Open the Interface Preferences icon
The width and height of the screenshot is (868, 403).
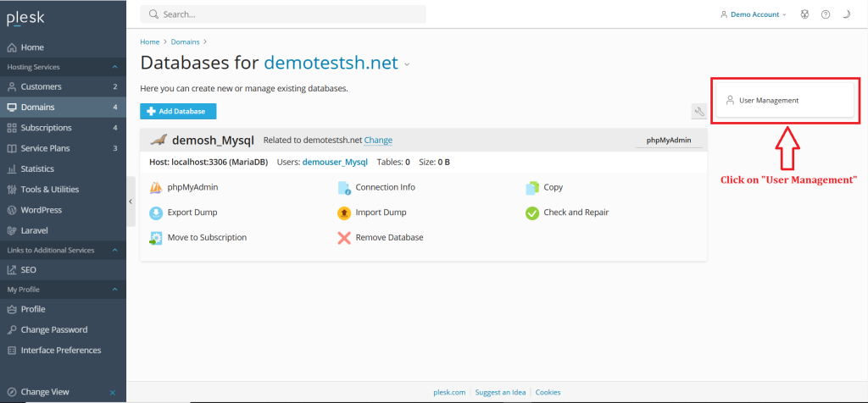(12, 350)
